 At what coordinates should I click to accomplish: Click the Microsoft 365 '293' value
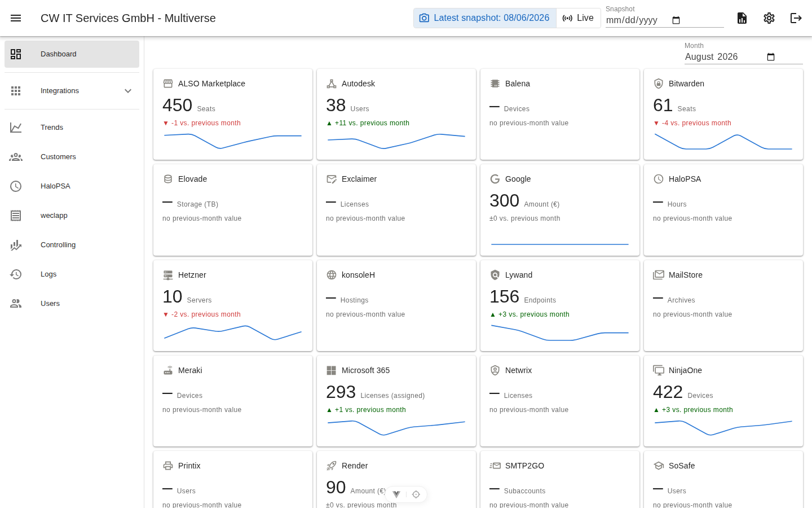coord(341,392)
